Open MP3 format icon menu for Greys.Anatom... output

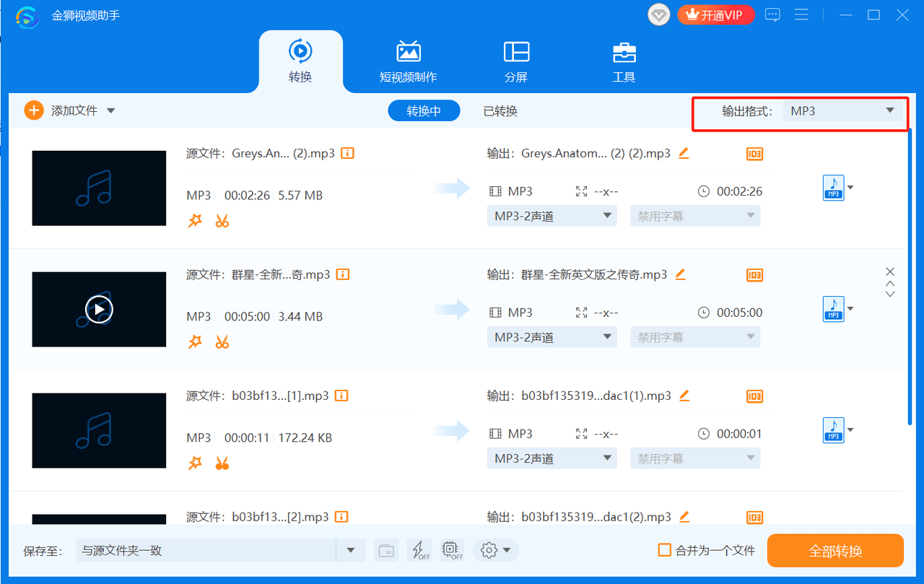click(x=838, y=188)
